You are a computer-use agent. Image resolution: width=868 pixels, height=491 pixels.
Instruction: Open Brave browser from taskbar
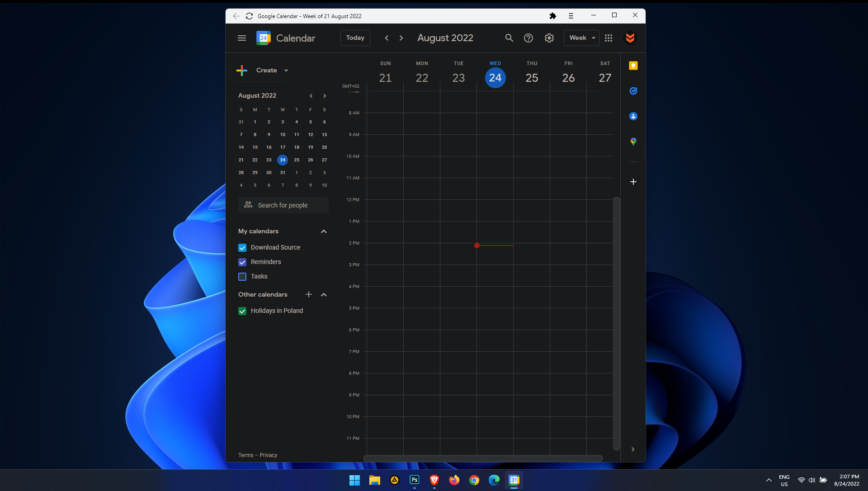(434, 480)
